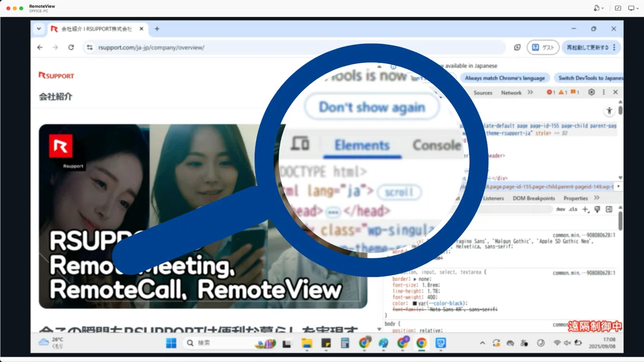
Task: Show hidden system tray icons
Action: (x=482, y=343)
